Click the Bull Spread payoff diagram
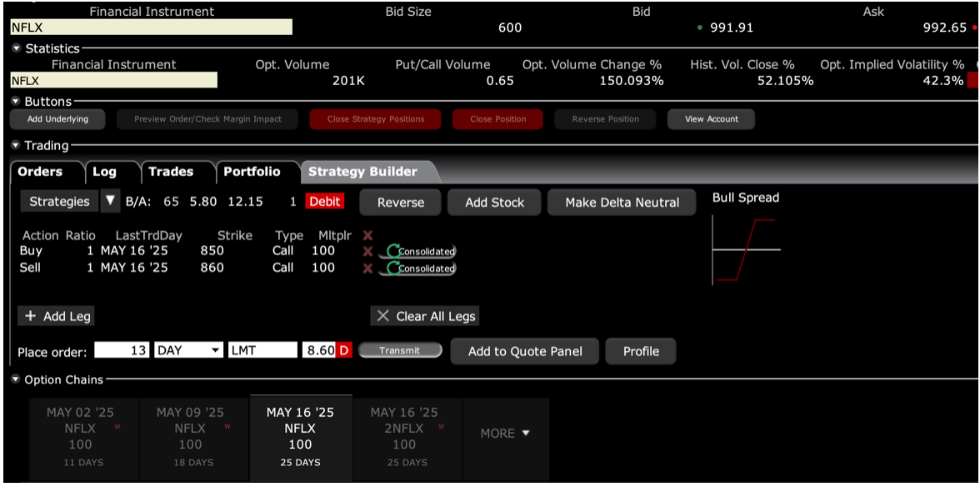This screenshot has height=487, width=980. [746, 249]
